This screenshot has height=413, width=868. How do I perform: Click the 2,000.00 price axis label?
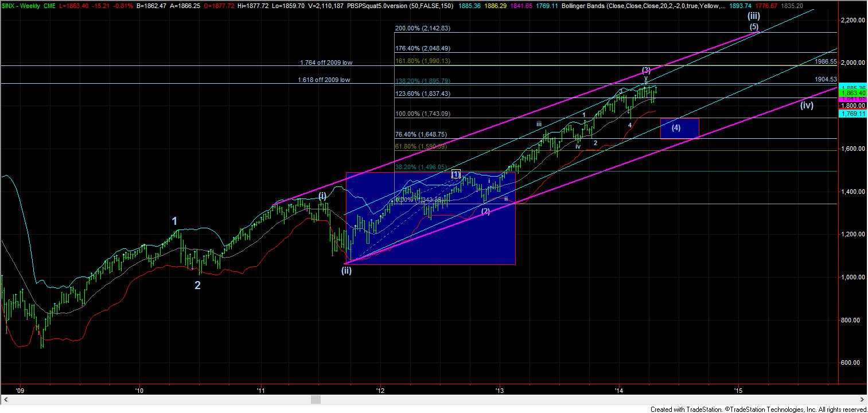tap(852, 63)
